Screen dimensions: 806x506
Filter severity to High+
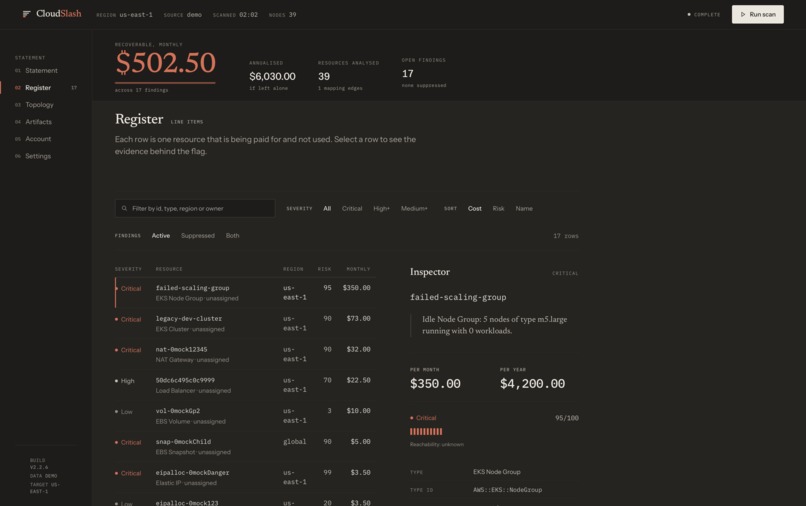click(381, 208)
